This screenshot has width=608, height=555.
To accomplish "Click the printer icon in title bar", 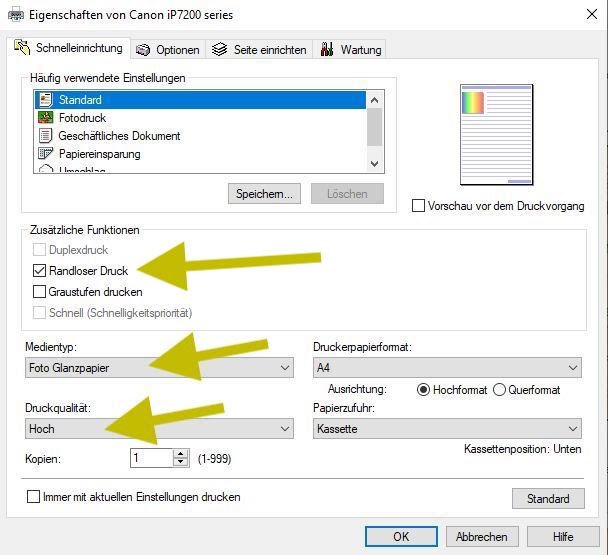I will pyautogui.click(x=16, y=15).
